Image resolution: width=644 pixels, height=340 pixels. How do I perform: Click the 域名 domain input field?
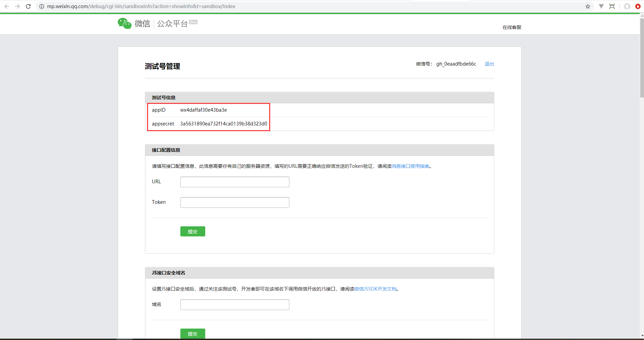(x=235, y=304)
